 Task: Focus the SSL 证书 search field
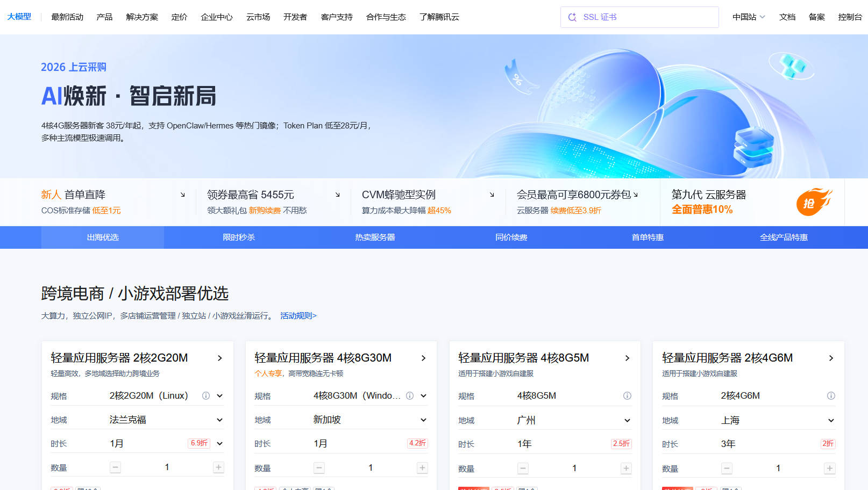(639, 17)
